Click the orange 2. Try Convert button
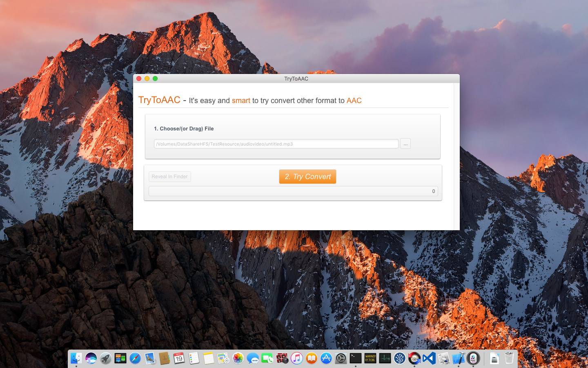 [x=307, y=177]
